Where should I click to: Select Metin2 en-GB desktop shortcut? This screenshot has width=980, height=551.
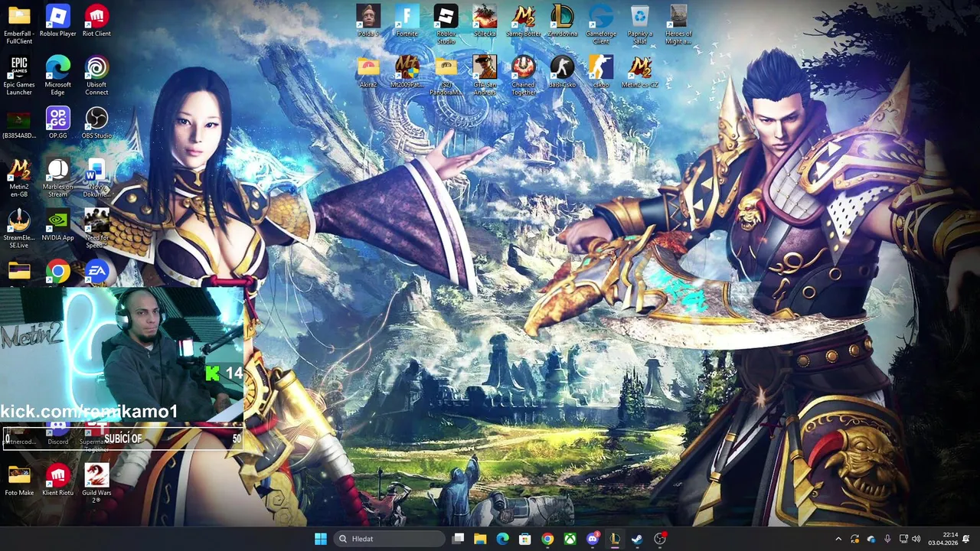click(x=19, y=178)
